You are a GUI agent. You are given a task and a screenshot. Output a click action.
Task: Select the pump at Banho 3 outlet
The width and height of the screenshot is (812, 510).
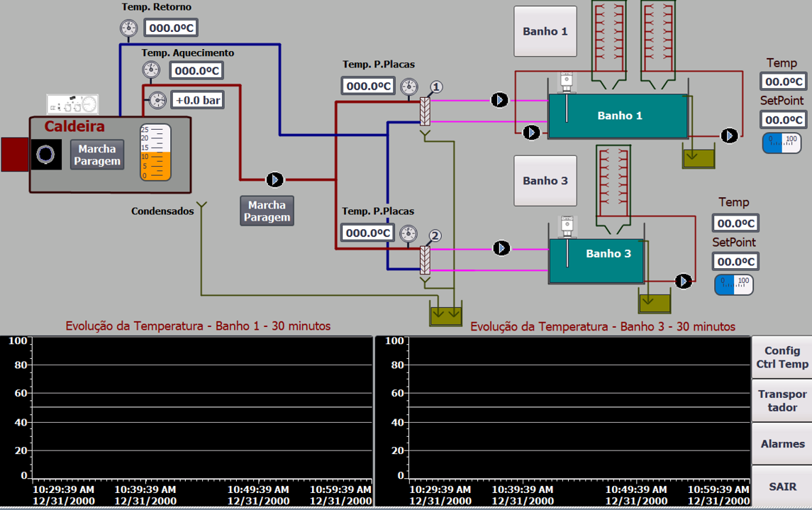point(683,282)
